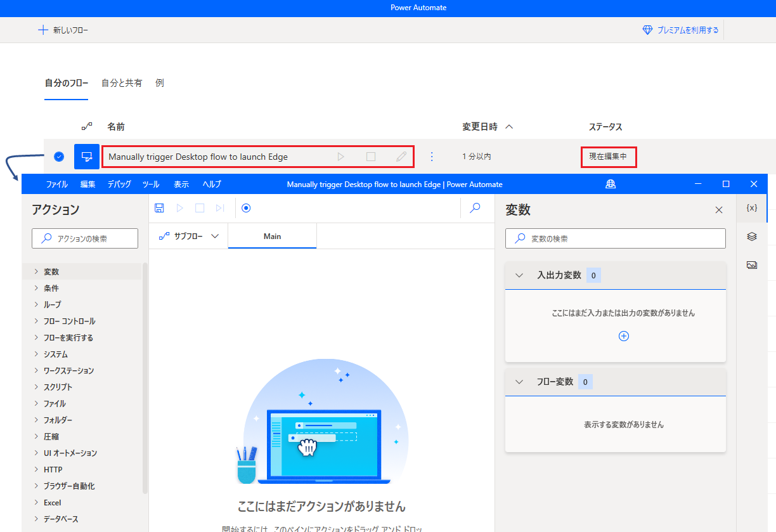Switch to the 例 tab
This screenshot has height=532, width=776.
[x=160, y=83]
